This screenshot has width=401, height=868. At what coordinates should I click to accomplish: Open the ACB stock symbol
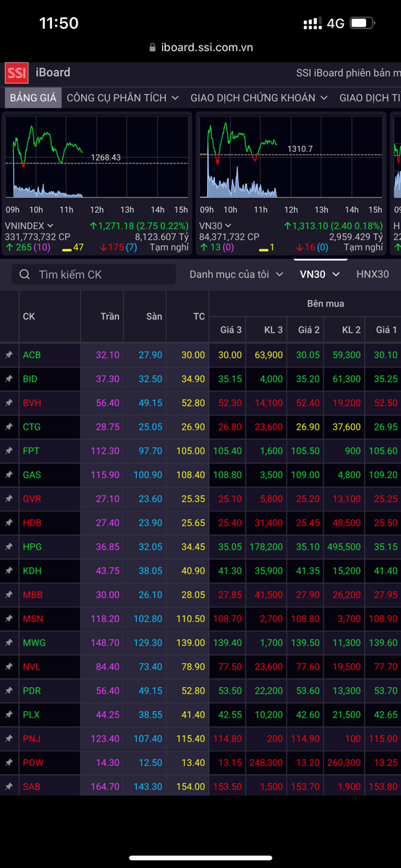[x=32, y=355]
